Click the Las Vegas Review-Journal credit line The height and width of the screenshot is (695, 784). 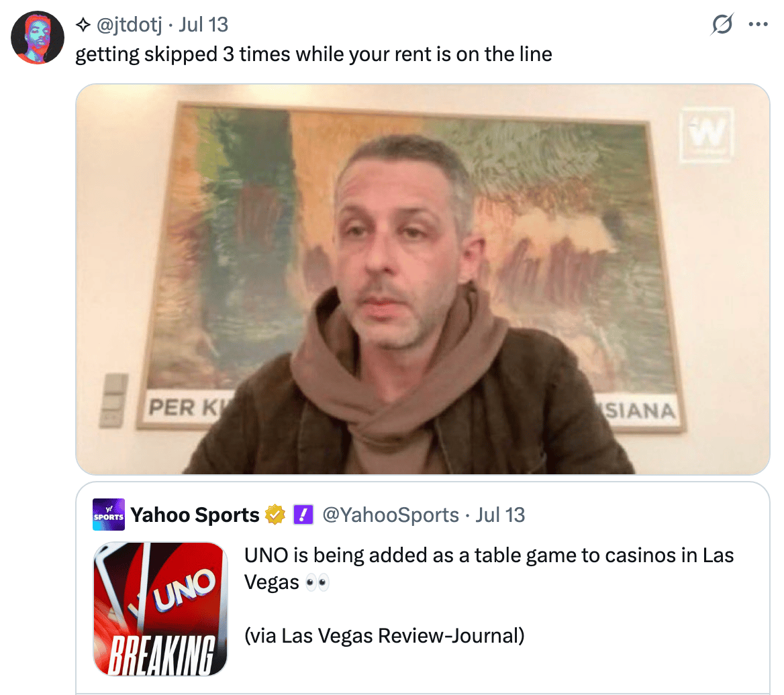tap(384, 635)
